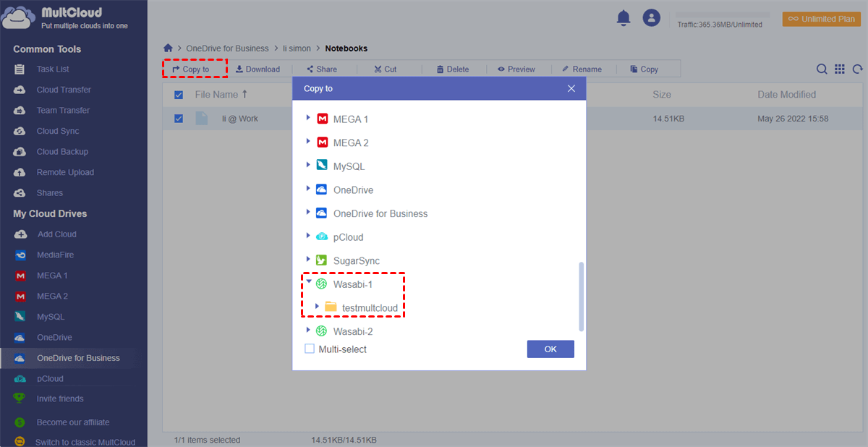Click the Shares sidebar icon
Screen dimensions: 868x447
coord(21,193)
